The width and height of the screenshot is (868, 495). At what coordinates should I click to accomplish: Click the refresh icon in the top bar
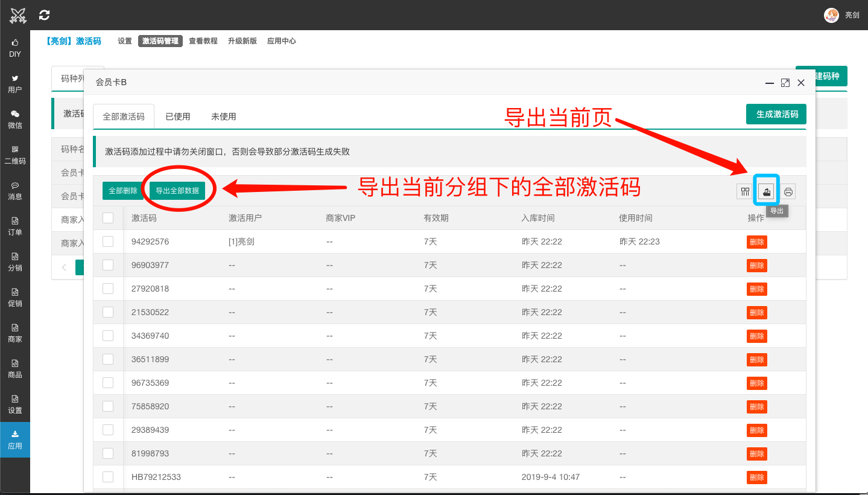click(x=43, y=14)
